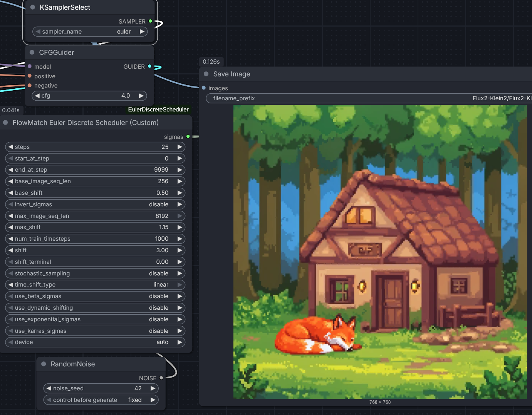The width and height of the screenshot is (532, 415).
Task: Toggle the use_beta_sigmas option
Action: 95,296
